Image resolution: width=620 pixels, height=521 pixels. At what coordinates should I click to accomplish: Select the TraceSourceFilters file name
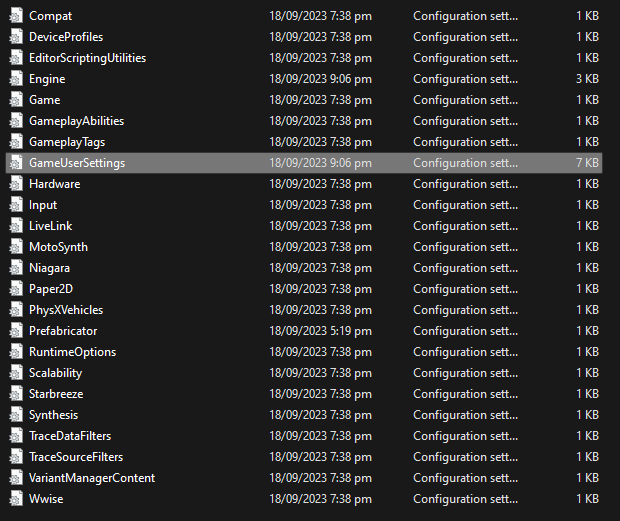[76, 457]
